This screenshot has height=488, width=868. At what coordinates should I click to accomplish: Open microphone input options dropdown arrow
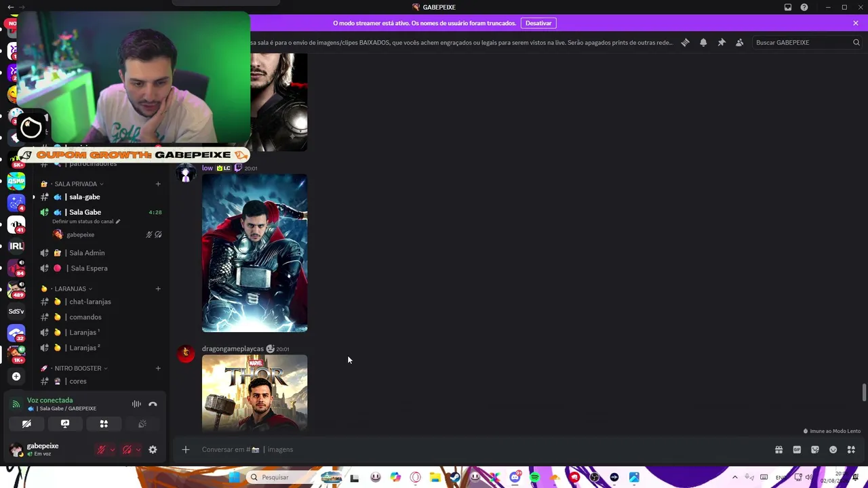112,449
